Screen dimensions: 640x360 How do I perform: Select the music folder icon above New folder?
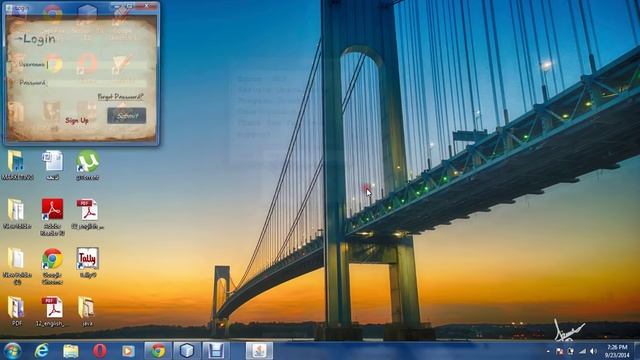17,165
